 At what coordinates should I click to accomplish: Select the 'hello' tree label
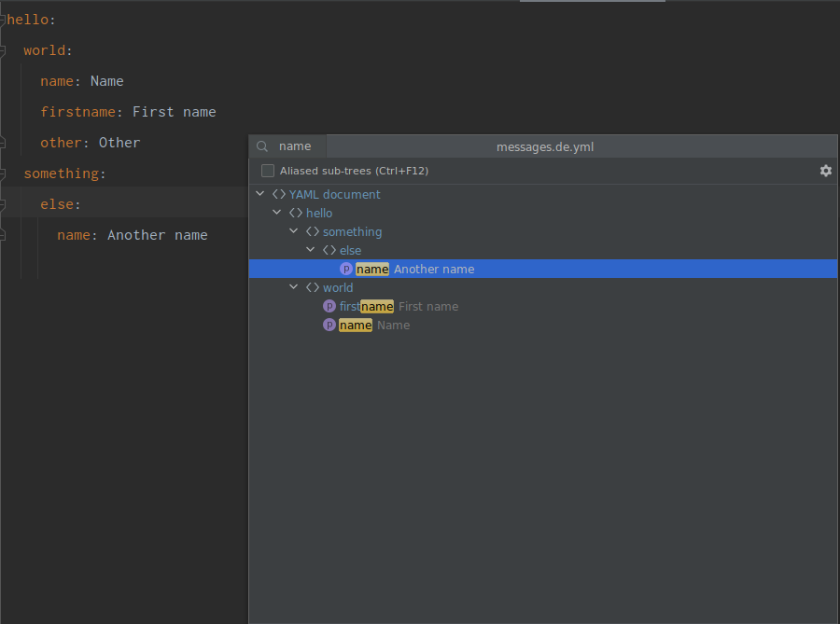tap(319, 213)
